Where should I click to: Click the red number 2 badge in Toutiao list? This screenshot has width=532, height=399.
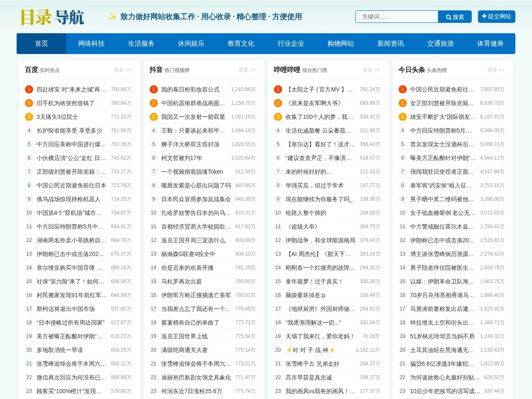click(x=402, y=103)
